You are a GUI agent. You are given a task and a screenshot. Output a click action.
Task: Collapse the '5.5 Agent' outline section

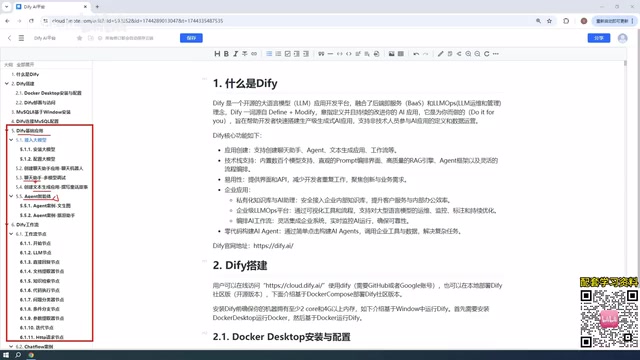(11, 196)
